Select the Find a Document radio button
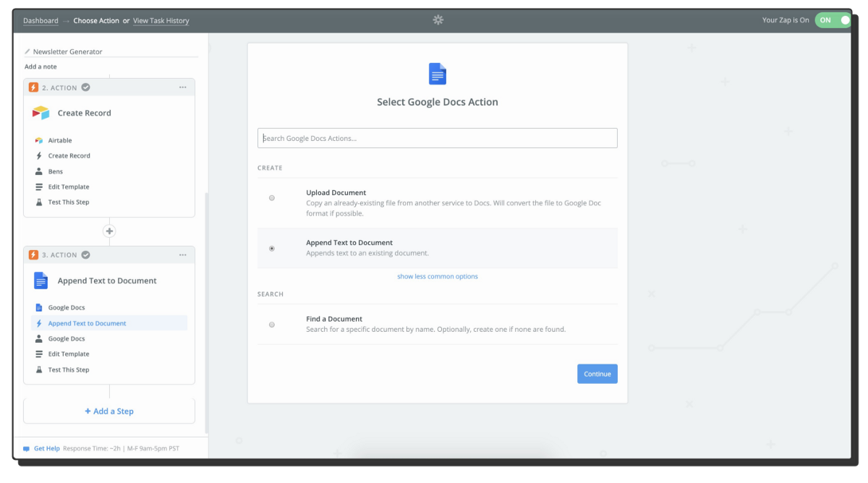This screenshot has width=868, height=483. [272, 325]
